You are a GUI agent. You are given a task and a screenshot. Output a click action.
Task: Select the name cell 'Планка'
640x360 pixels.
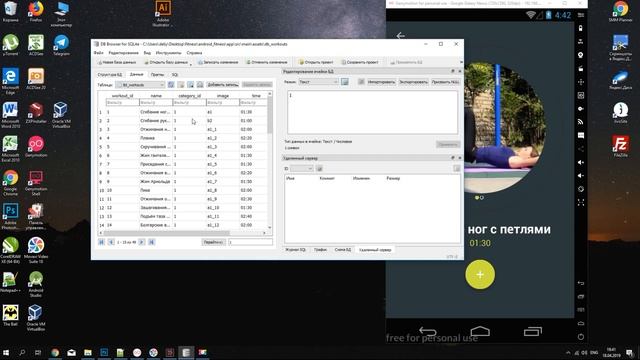[x=156, y=138]
